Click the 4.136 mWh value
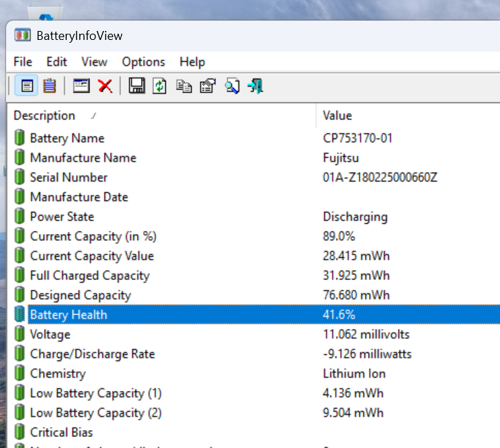Image resolution: width=500 pixels, height=448 pixels. pyautogui.click(x=353, y=394)
